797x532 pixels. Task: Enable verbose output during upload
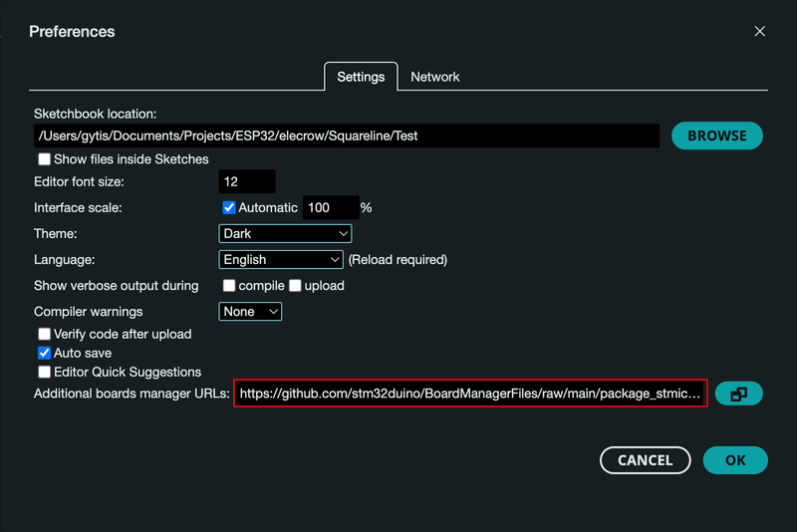pyautogui.click(x=295, y=286)
